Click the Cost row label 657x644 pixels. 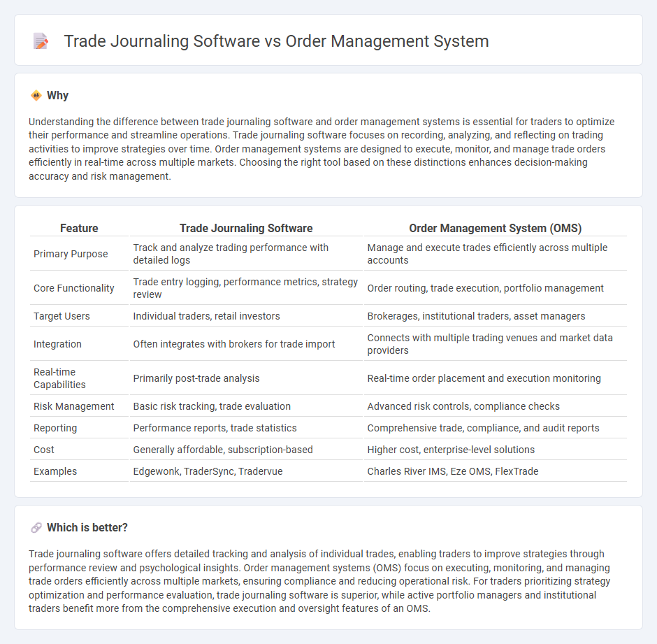tap(44, 450)
